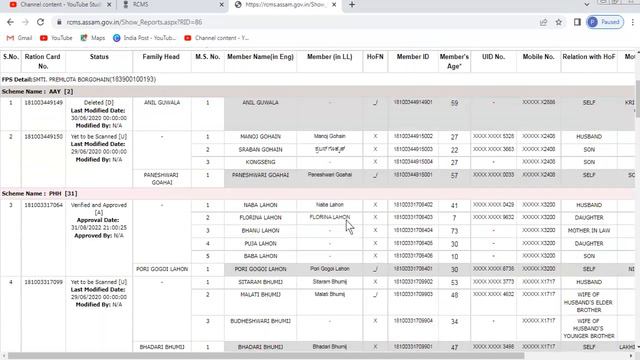Click member name MALATI BHUMIJ
Viewport: 640px width, 360px height.
(260, 295)
